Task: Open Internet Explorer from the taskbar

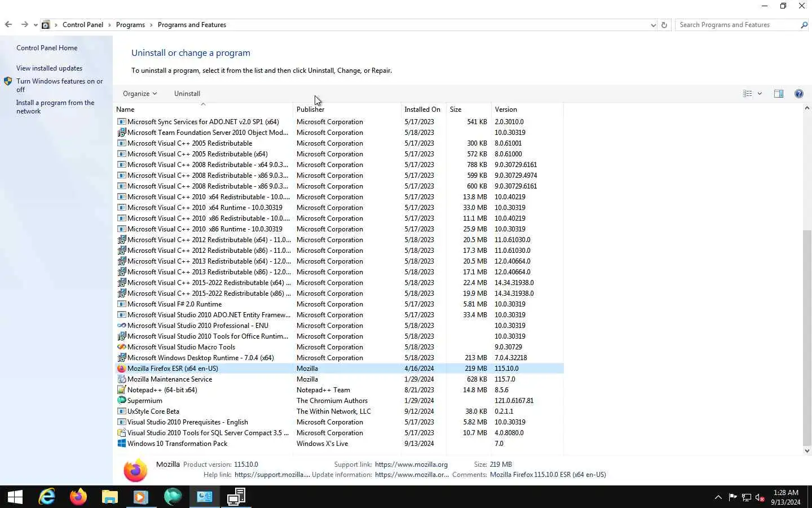Action: [47, 497]
